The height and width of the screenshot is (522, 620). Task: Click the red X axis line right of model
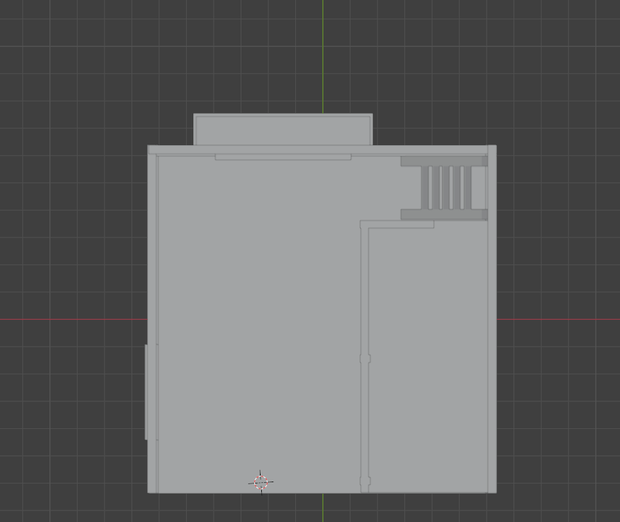[x=558, y=319]
